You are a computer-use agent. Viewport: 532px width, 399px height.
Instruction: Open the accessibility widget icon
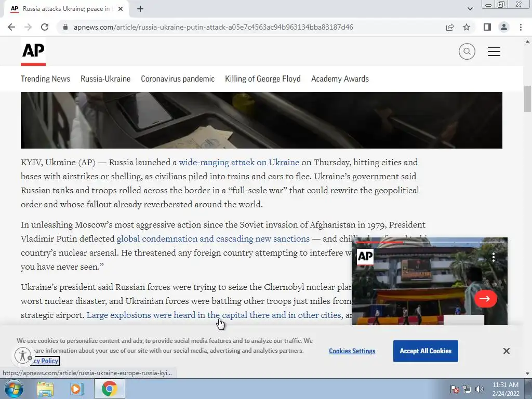(23, 355)
